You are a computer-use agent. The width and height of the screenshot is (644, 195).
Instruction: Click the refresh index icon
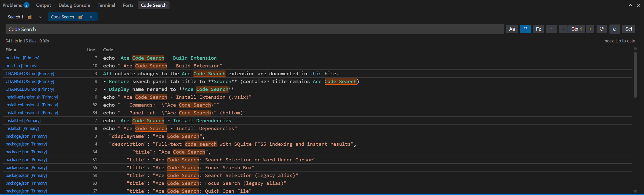pos(602,29)
